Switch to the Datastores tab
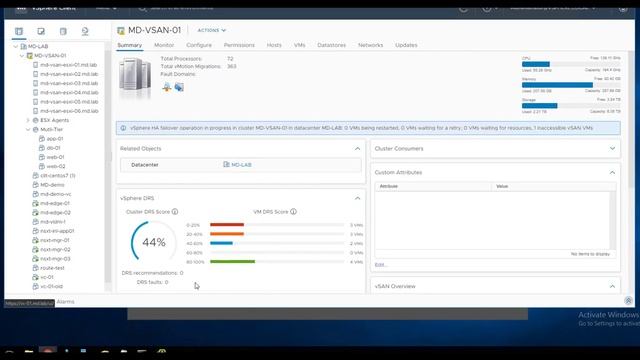The image size is (640, 360). click(331, 45)
